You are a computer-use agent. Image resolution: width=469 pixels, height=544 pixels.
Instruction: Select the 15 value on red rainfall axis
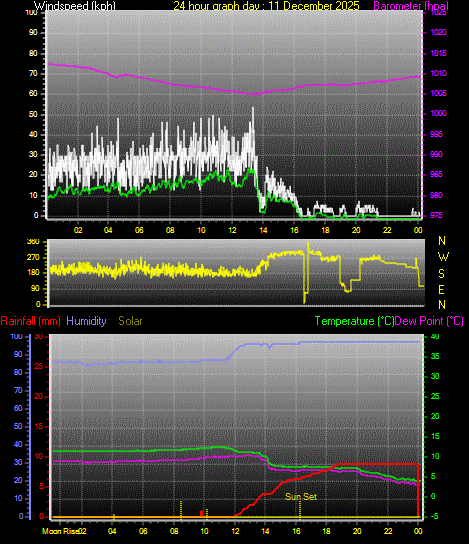click(x=39, y=427)
